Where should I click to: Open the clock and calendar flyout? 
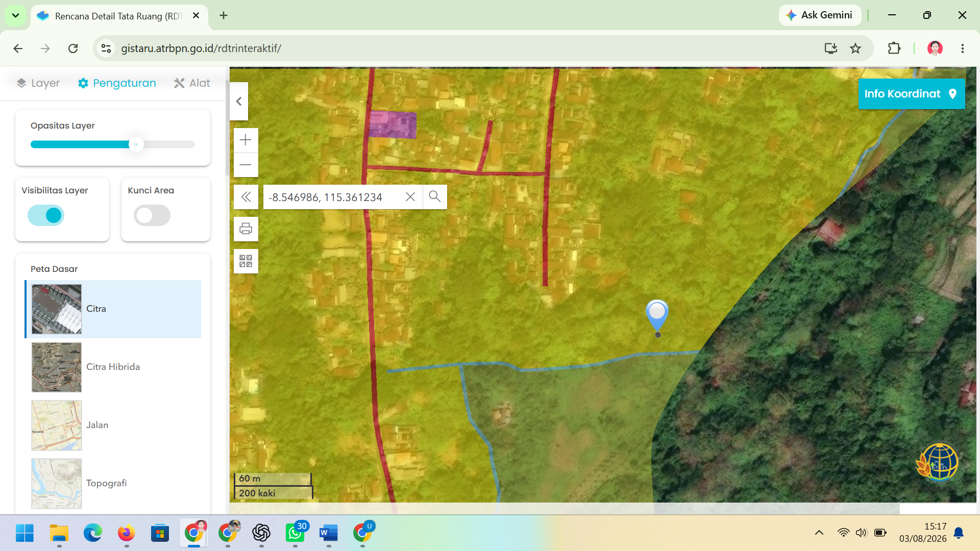point(923,533)
